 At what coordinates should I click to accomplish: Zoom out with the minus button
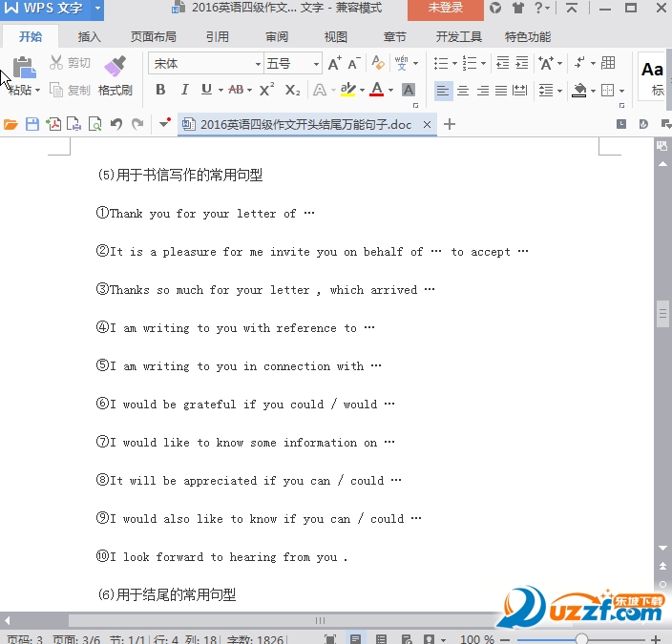pyautogui.click(x=504, y=640)
